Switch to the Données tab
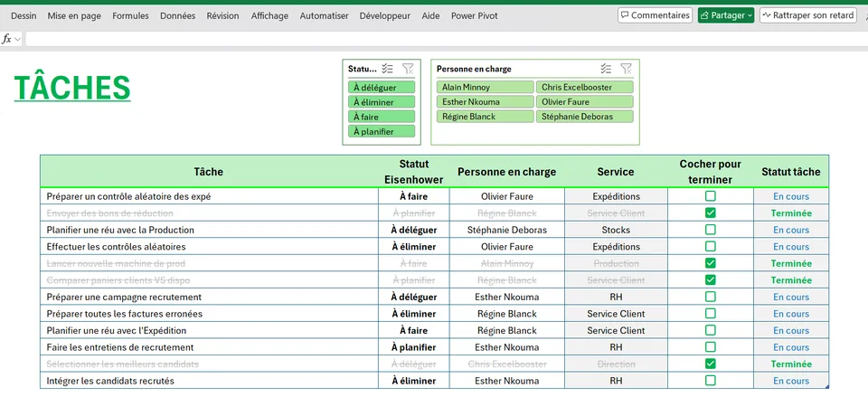 point(178,16)
